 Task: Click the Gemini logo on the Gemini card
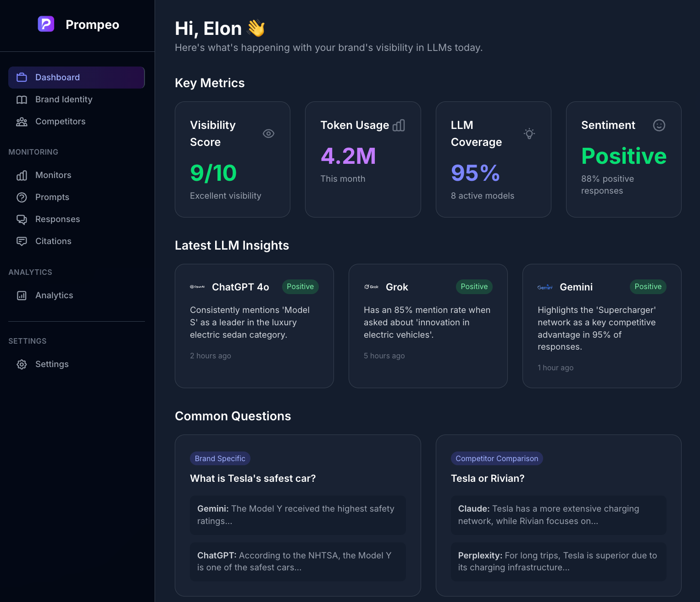tap(545, 287)
